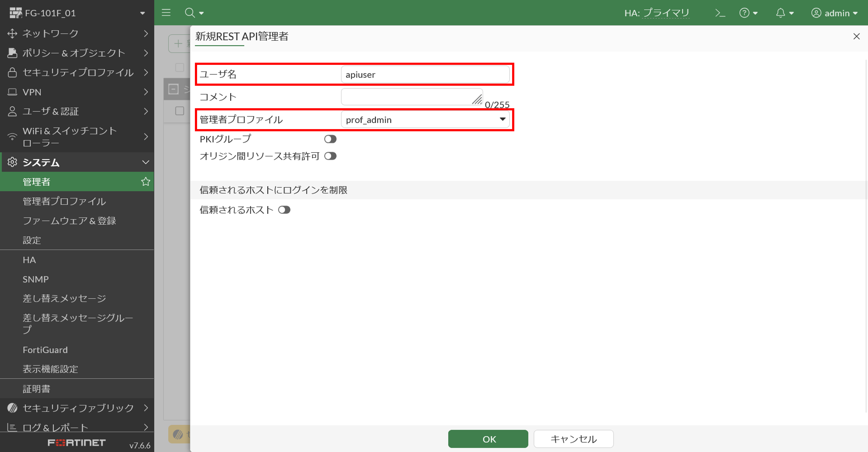Image resolution: width=868 pixels, height=452 pixels.
Task: Open the CLI console icon
Action: (720, 13)
